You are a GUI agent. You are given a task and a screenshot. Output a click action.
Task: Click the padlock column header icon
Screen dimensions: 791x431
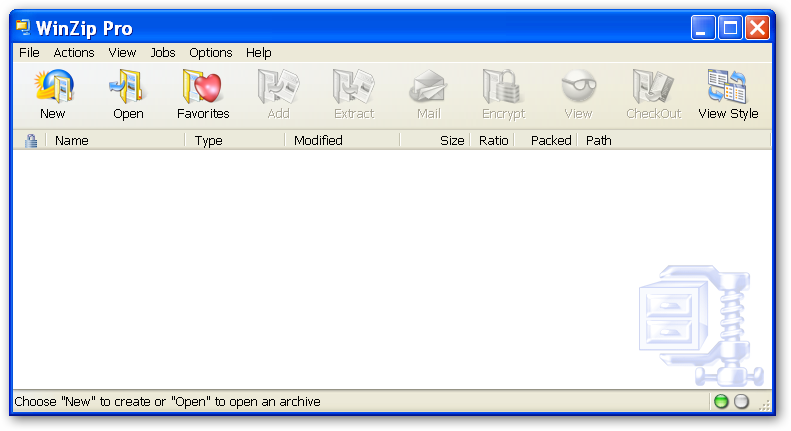(x=31, y=140)
